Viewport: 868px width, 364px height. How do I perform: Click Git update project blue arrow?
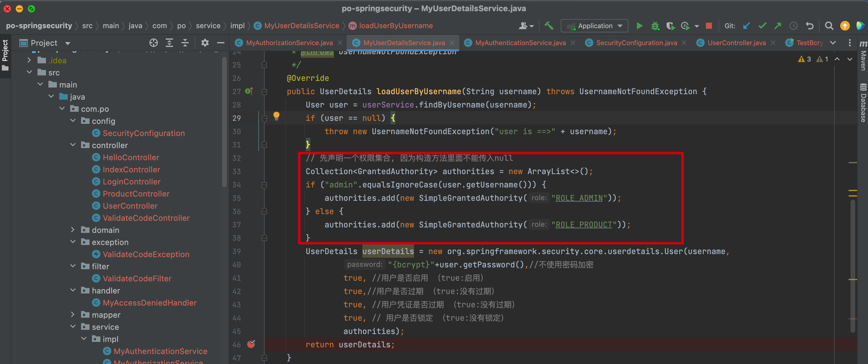(x=746, y=26)
